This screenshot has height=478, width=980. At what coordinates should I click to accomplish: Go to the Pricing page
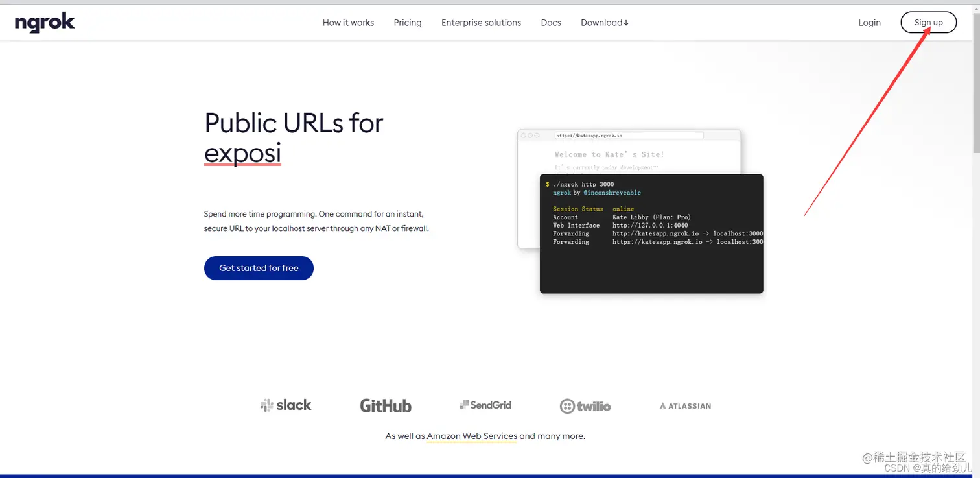[x=408, y=23]
